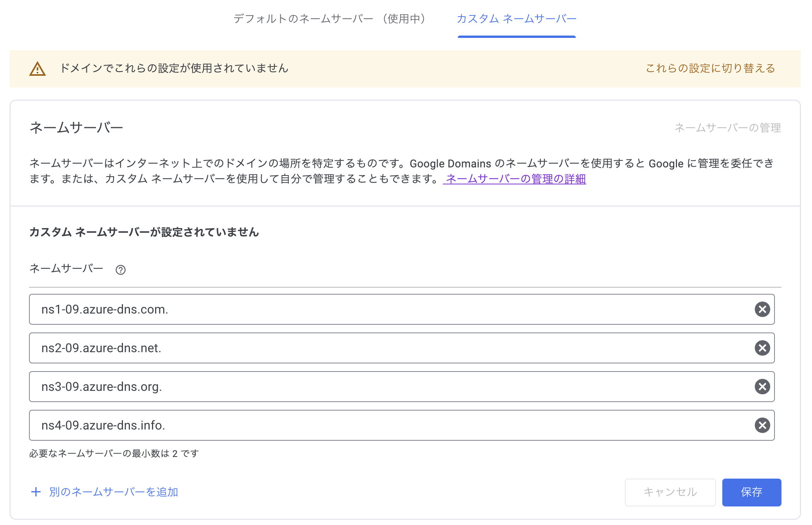
Task: Select the カスタム ネームサーバー tab
Action: point(516,19)
